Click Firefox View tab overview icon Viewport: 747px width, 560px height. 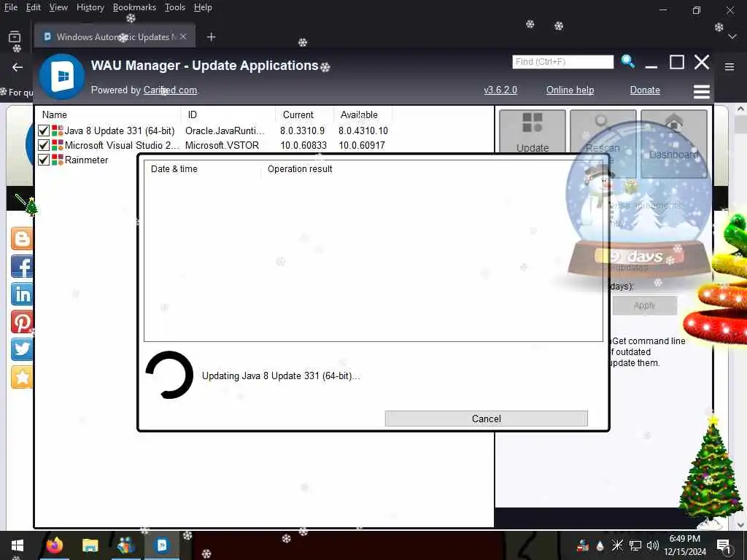pyautogui.click(x=15, y=36)
